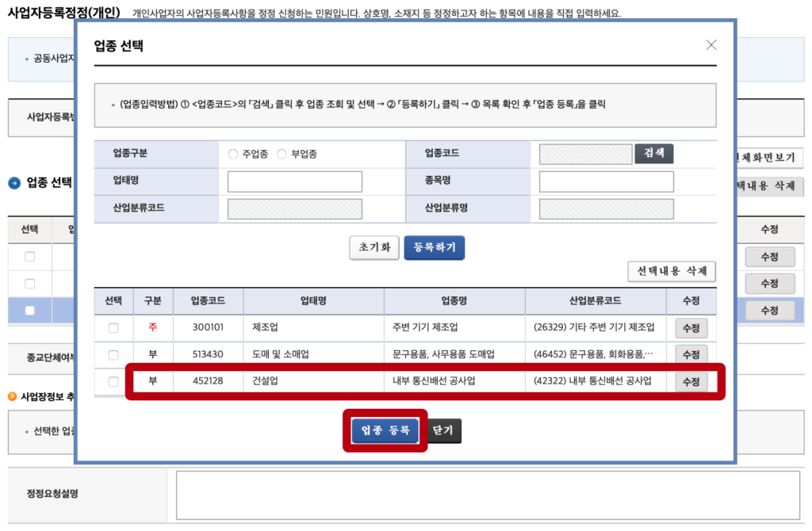
Task: Check the highlighted row checkbox in background table
Action: click(30, 311)
